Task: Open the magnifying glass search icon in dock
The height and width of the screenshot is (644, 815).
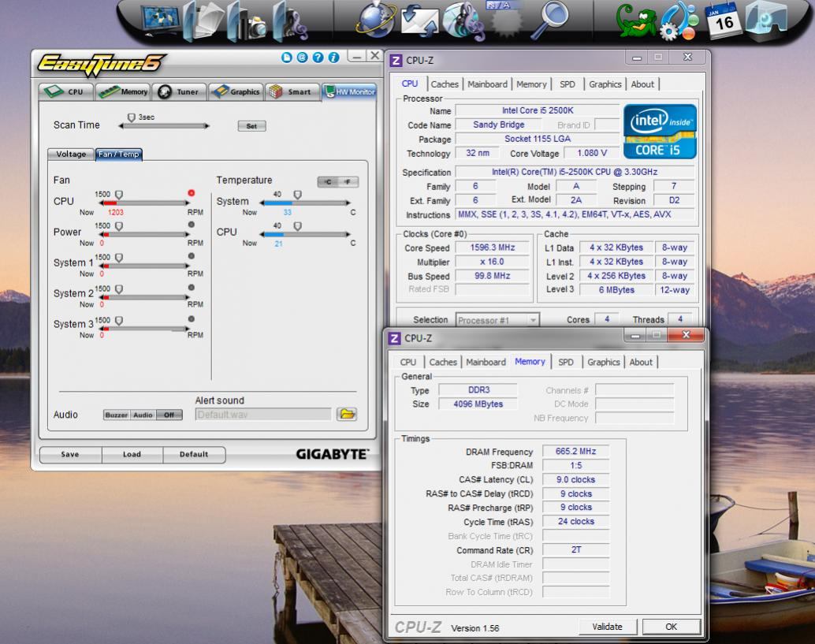Action: [x=550, y=20]
